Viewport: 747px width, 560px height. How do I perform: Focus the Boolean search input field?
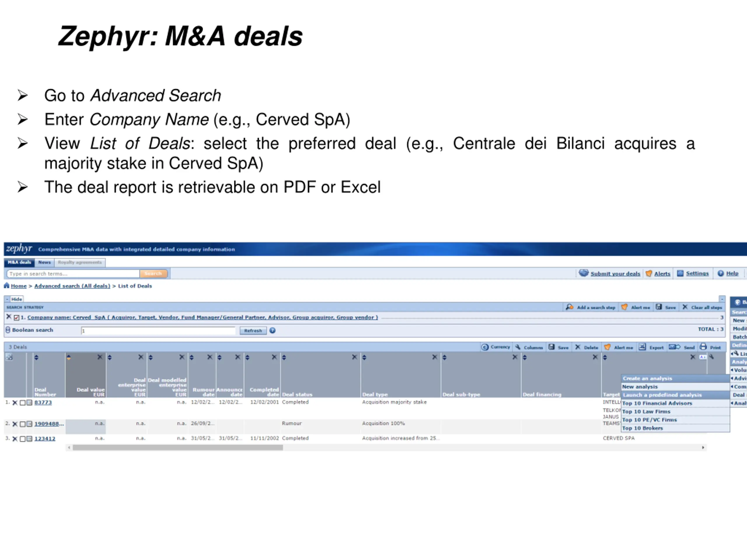point(158,330)
